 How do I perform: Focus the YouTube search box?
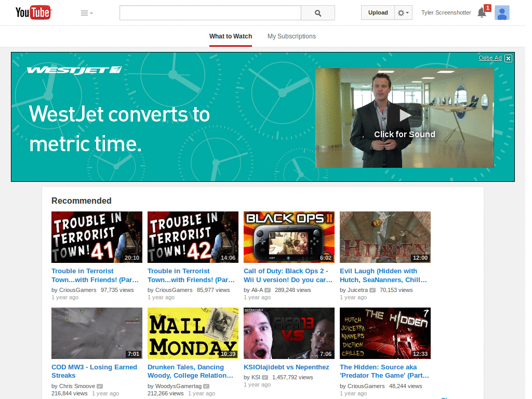pyautogui.click(x=210, y=13)
